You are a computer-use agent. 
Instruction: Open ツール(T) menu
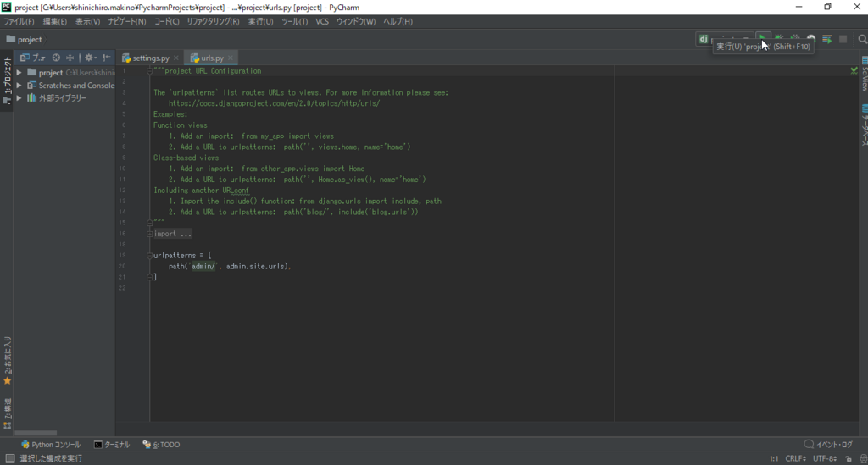pos(294,21)
